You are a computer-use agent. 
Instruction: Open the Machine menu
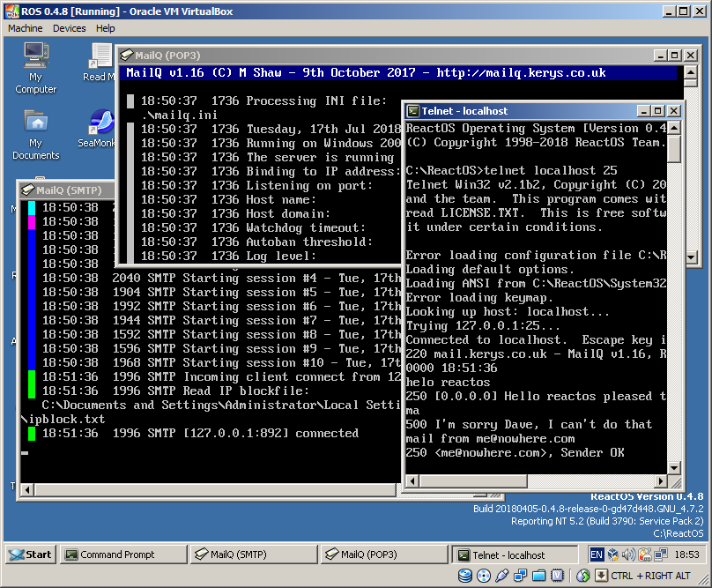[26, 28]
